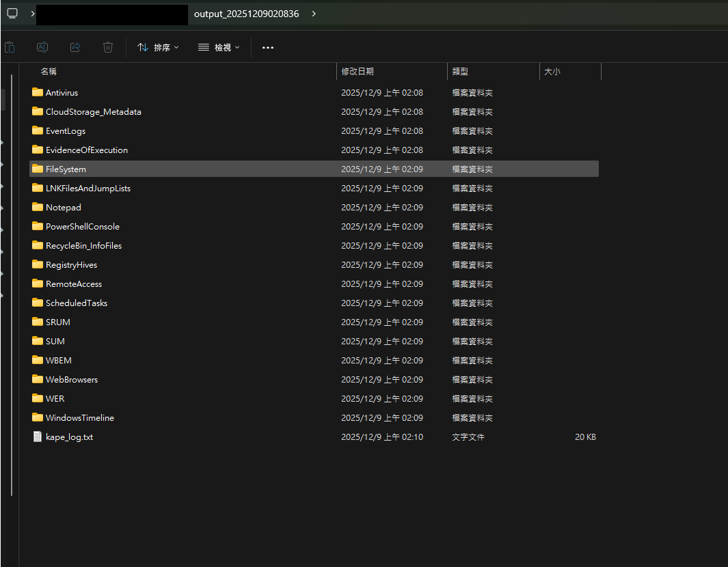This screenshot has height=567, width=728.
Task: Sort by the 修改日期 (Date modified) column header
Action: point(358,71)
